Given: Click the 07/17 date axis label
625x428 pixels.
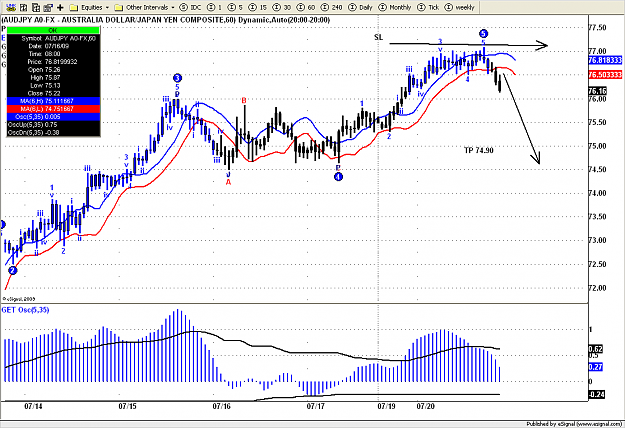Looking at the screenshot, I should [x=316, y=406].
